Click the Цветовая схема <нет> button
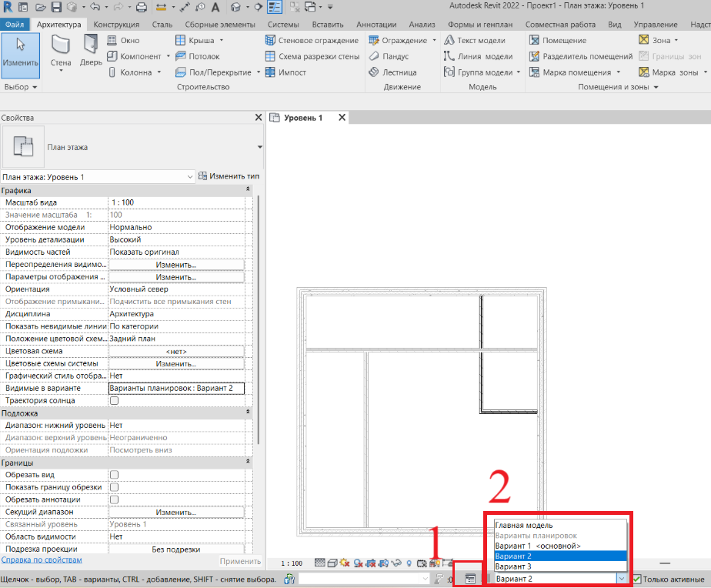This screenshot has width=711, height=588. click(176, 351)
